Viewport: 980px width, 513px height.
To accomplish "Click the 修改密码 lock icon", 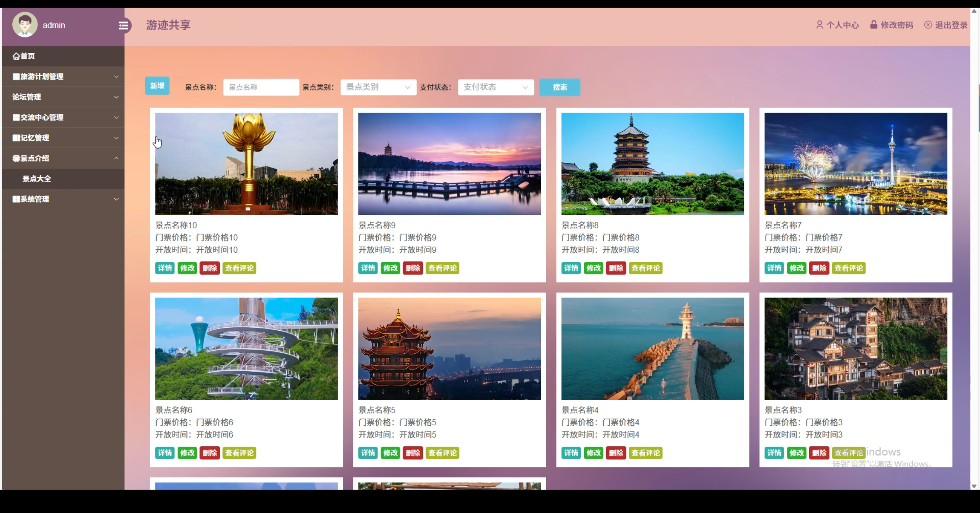I will 874,25.
